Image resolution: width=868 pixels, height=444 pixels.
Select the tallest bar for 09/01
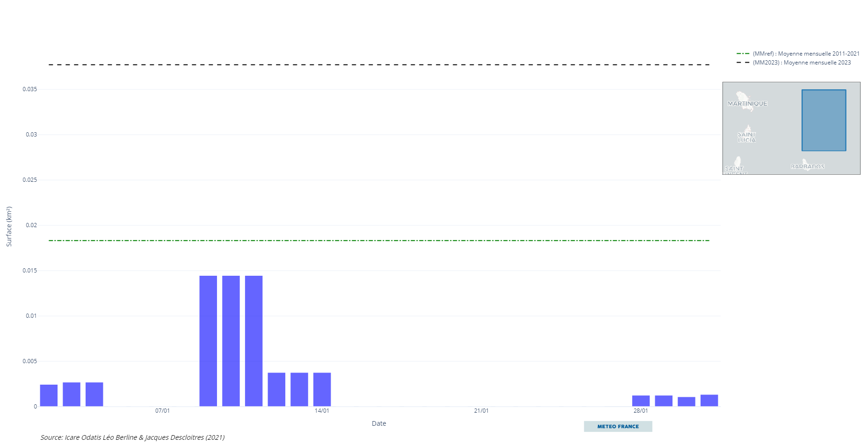click(x=208, y=341)
